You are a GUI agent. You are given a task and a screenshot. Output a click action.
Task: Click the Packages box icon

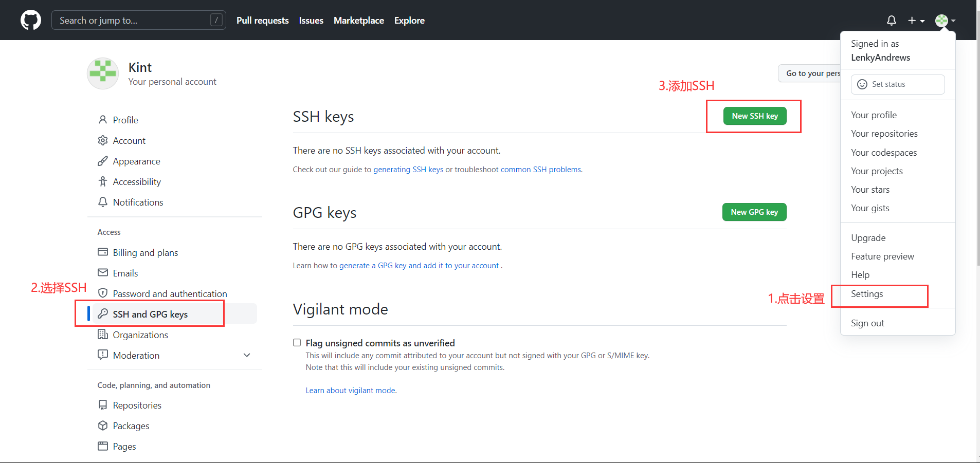103,425
